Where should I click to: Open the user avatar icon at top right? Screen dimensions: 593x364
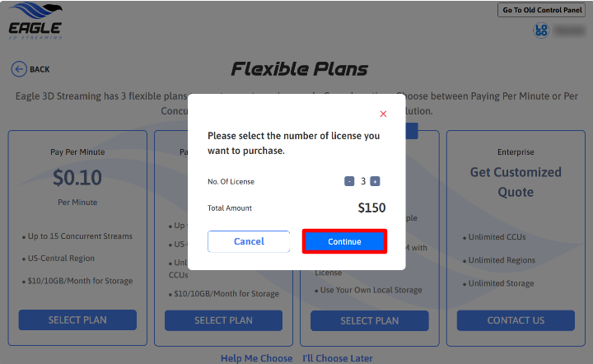(x=541, y=30)
